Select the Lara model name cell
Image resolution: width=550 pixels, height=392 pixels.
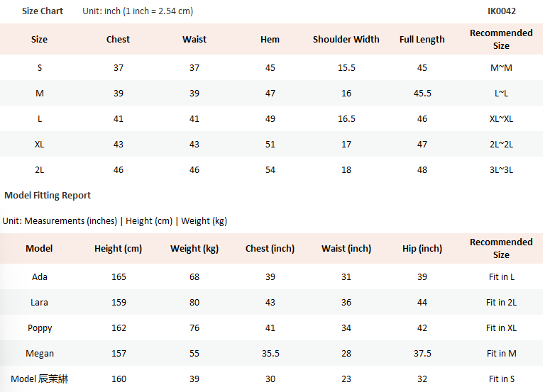[40, 303]
